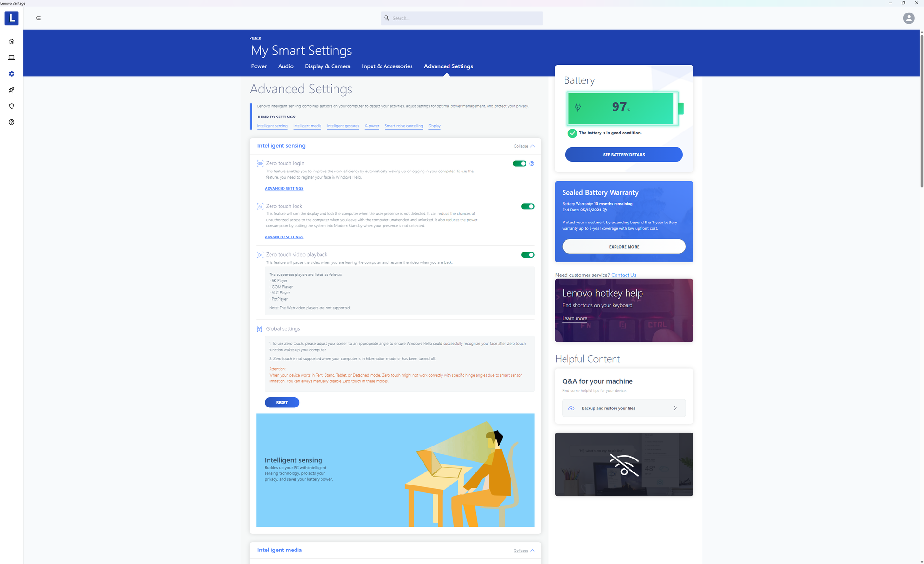Click the BACK link
924x564 pixels.
point(256,38)
